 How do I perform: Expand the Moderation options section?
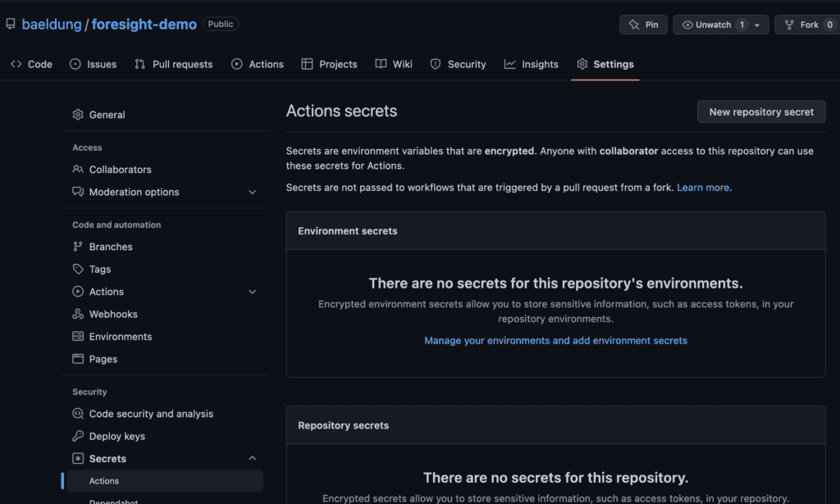pyautogui.click(x=252, y=193)
